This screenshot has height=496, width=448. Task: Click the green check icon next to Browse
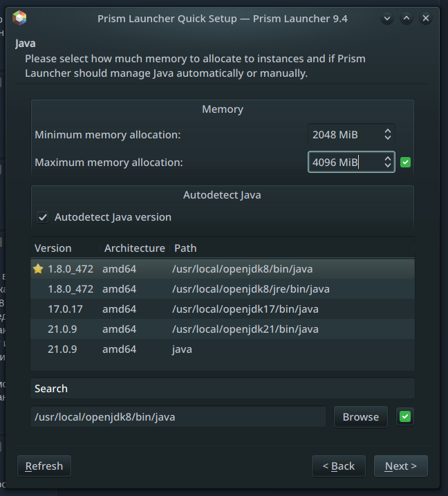(405, 416)
